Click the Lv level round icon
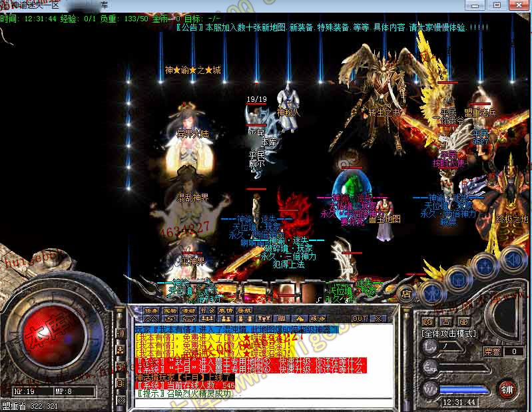The width and height of the screenshot is (532, 412). coord(429,347)
